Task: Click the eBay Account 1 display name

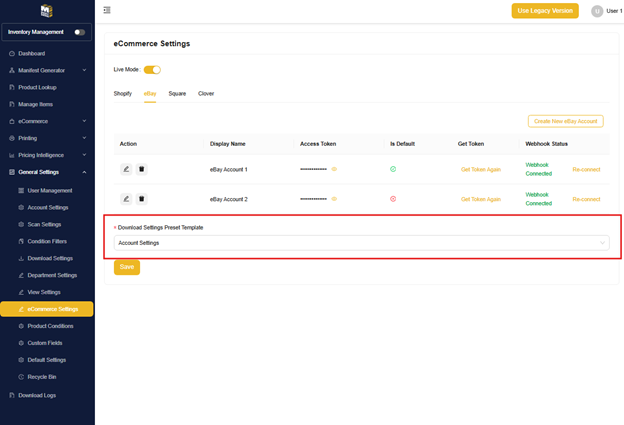Action: pos(228,170)
